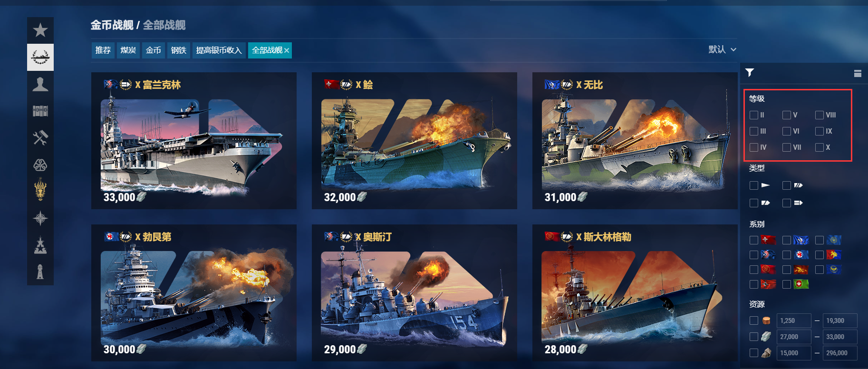Switch to the 煤炭 category tab
Image resolution: width=868 pixels, height=369 pixels.
128,50
